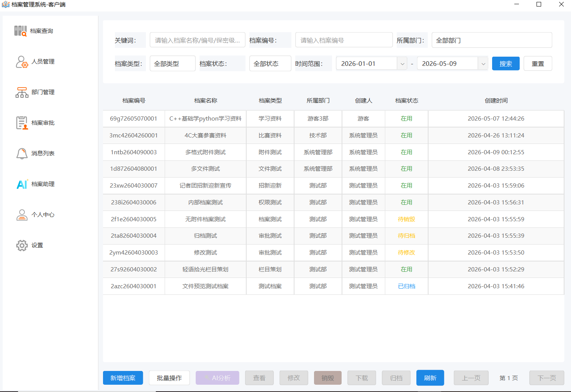Open the 个人中心 person icon
The image size is (571, 392).
click(x=22, y=215)
